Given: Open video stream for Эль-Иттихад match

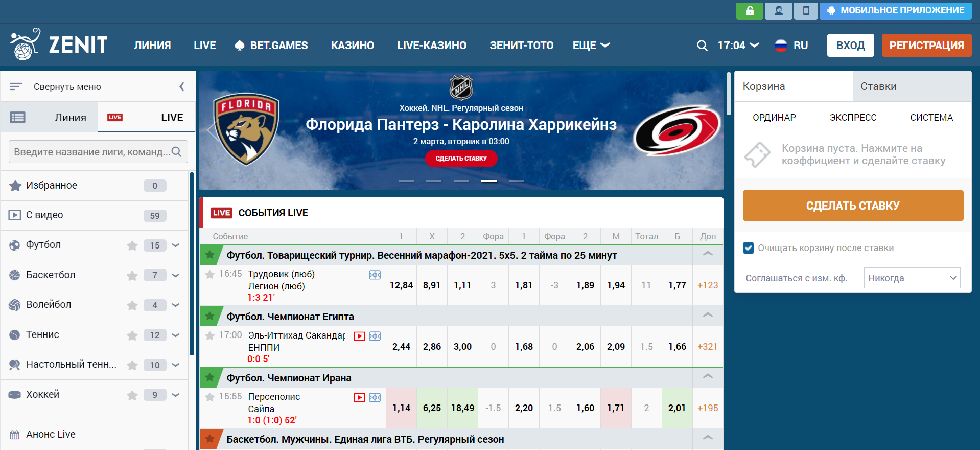Looking at the screenshot, I should [359, 336].
